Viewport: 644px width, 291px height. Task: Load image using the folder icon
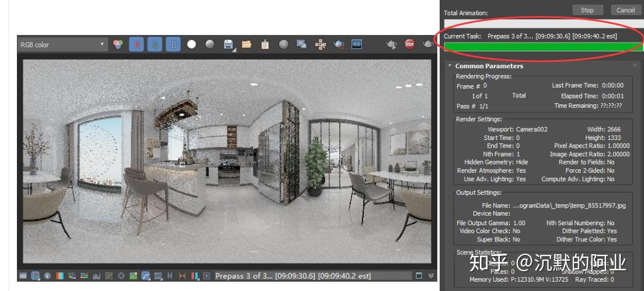click(246, 44)
